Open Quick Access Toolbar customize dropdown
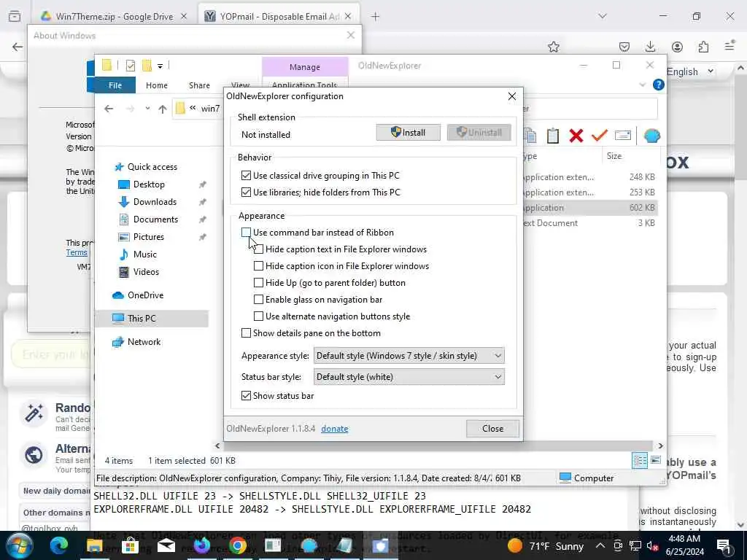 (160, 66)
